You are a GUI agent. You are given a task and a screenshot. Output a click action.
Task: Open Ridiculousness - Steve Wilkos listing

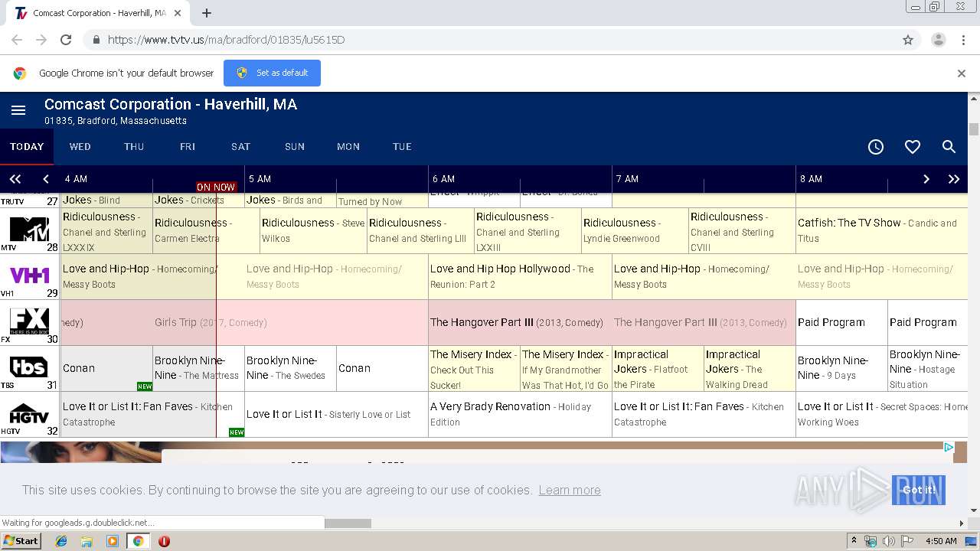(314, 230)
